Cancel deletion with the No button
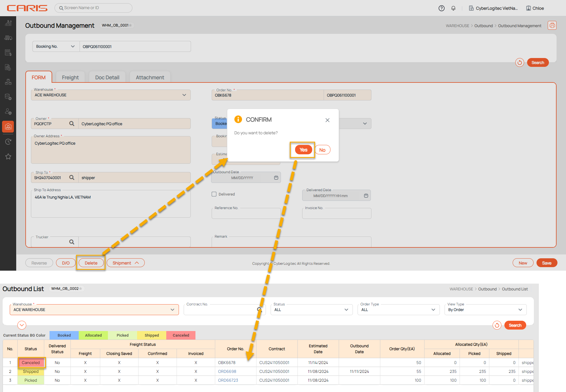The image size is (566, 392). coord(323,150)
